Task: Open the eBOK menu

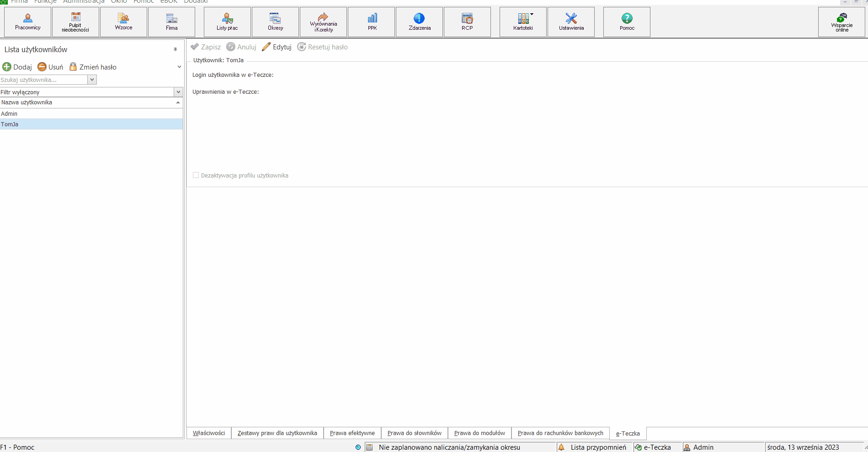Action: pyautogui.click(x=169, y=2)
